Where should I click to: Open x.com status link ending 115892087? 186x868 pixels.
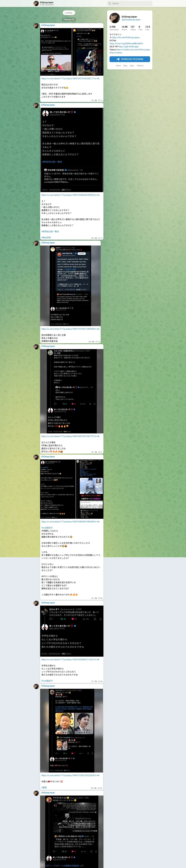point(70,329)
